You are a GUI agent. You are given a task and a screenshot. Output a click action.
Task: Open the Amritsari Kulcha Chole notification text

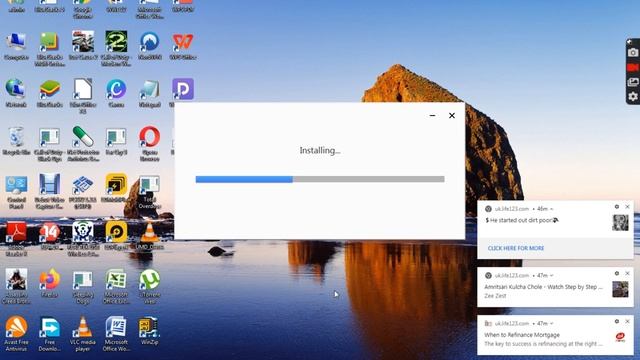click(x=543, y=287)
